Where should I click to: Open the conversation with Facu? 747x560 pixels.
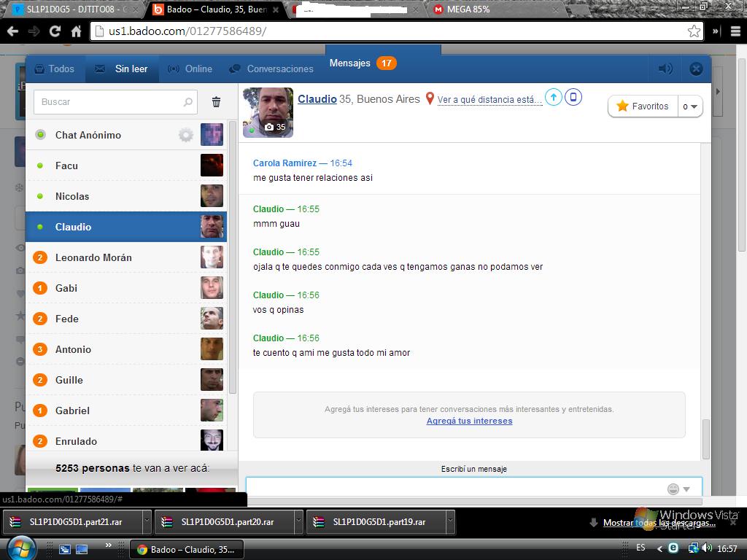[126, 166]
